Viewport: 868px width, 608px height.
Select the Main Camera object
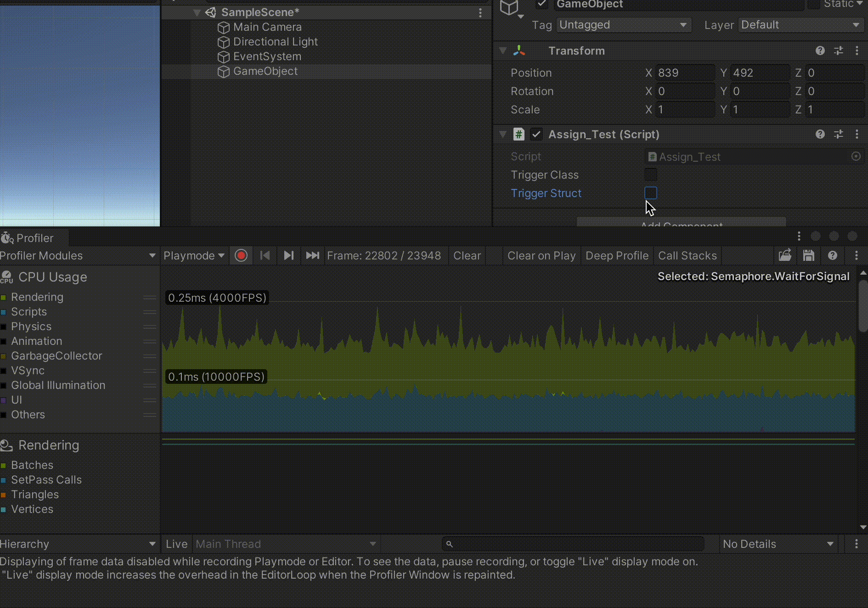[267, 27]
